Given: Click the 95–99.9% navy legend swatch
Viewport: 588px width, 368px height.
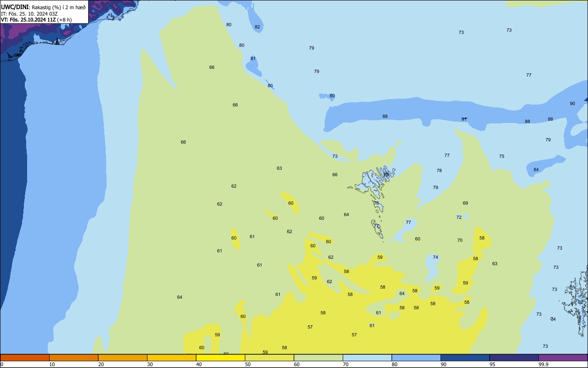Looking at the screenshot, I should (514, 357).
